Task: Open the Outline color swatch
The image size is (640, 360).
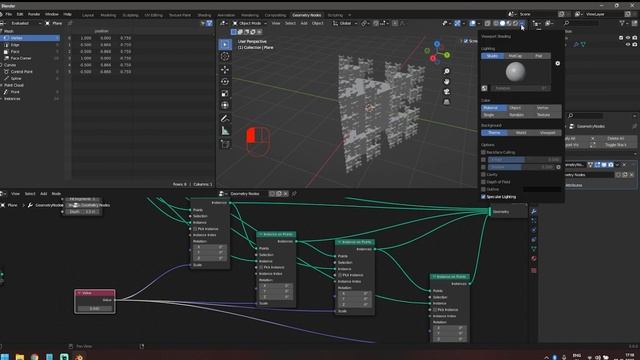Action: coord(542,189)
